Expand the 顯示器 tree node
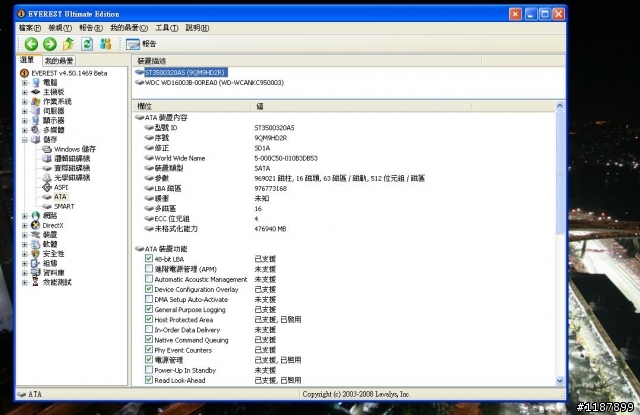Viewport: 640px width, 415px height. pyautogui.click(x=24, y=121)
